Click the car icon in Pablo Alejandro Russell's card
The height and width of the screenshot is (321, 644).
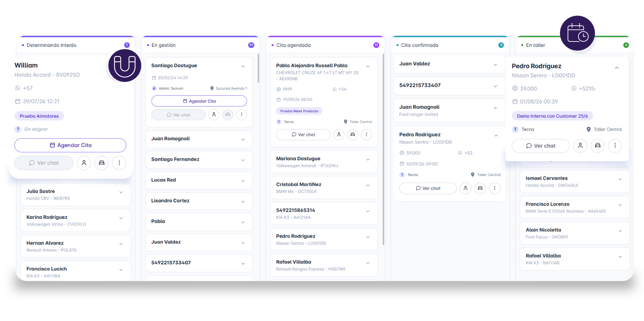tap(353, 135)
